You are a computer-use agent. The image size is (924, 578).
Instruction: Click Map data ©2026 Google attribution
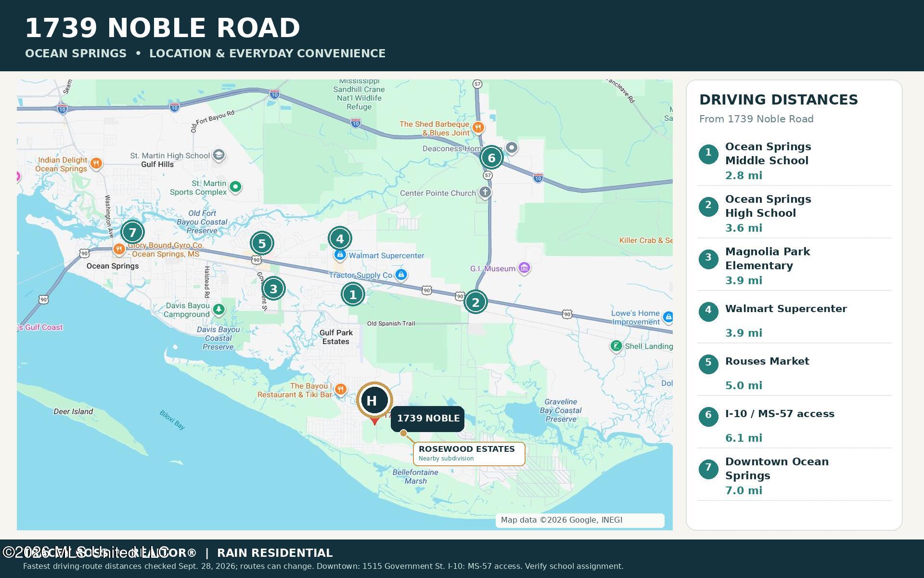click(561, 520)
